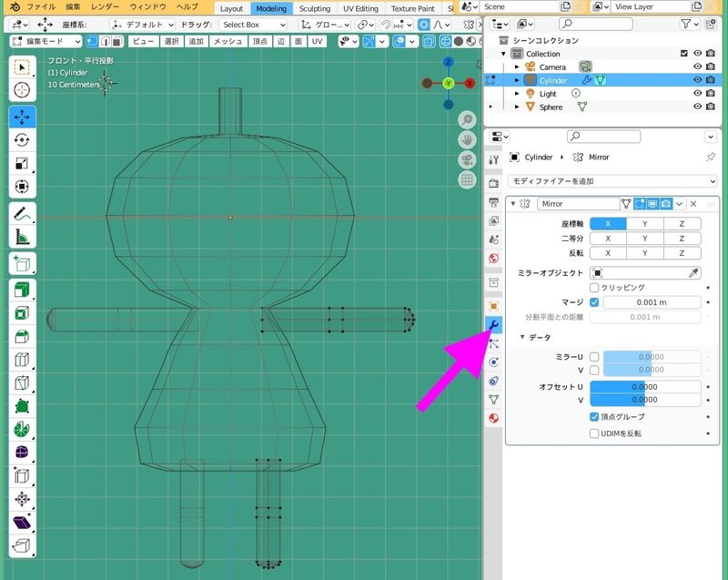Viewport: 728px width, 580px height.
Task: Click the オフセット U value slider
Action: pos(645,387)
